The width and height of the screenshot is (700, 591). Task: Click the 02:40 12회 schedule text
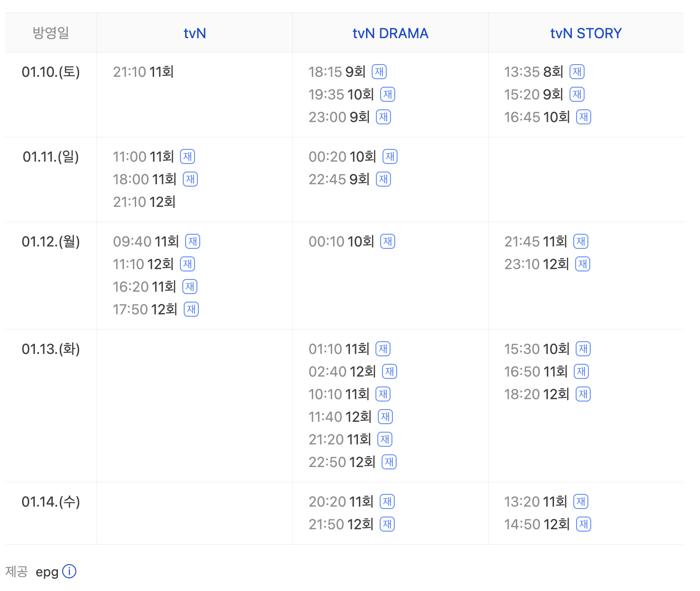[x=342, y=371]
